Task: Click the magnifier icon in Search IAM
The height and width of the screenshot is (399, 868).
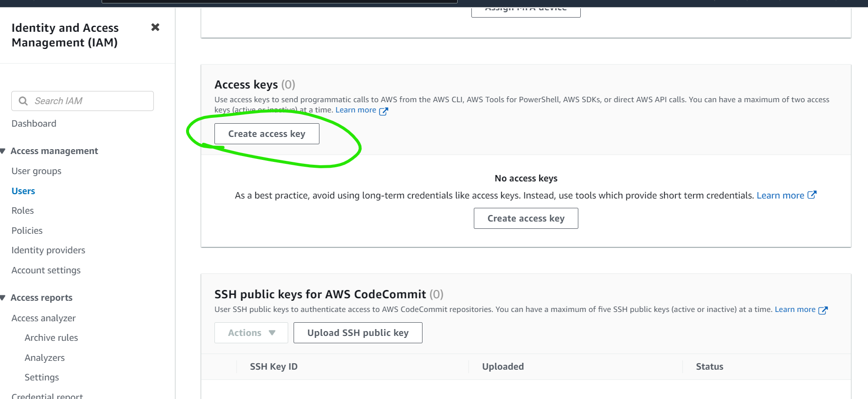Action: tap(23, 101)
